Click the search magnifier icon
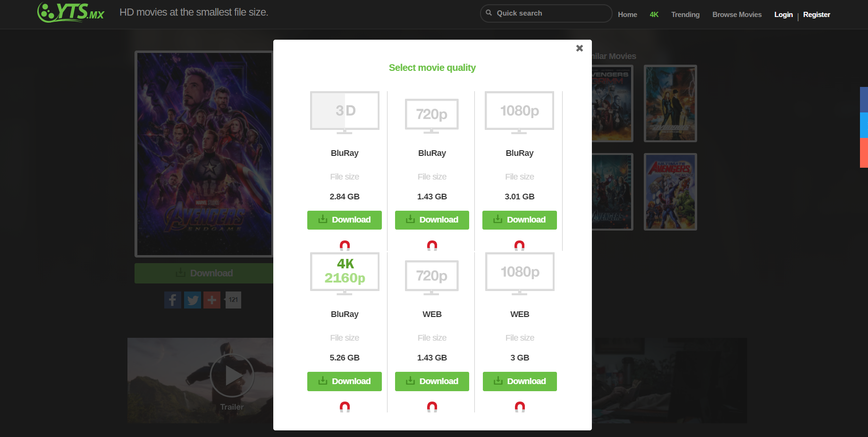 pos(489,13)
